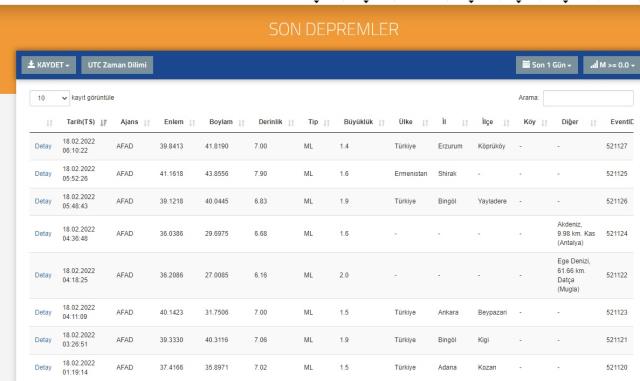
Task: Click the Yayladere district cell
Action: [x=492, y=201]
